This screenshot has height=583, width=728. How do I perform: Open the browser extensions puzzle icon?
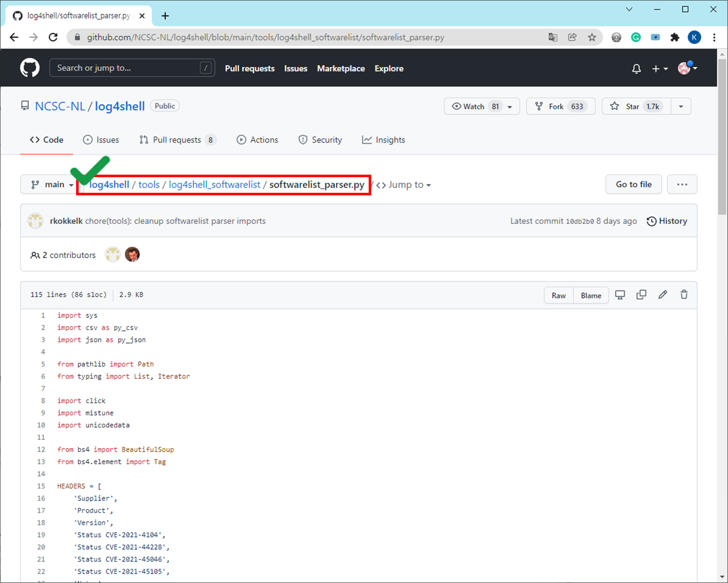(675, 37)
